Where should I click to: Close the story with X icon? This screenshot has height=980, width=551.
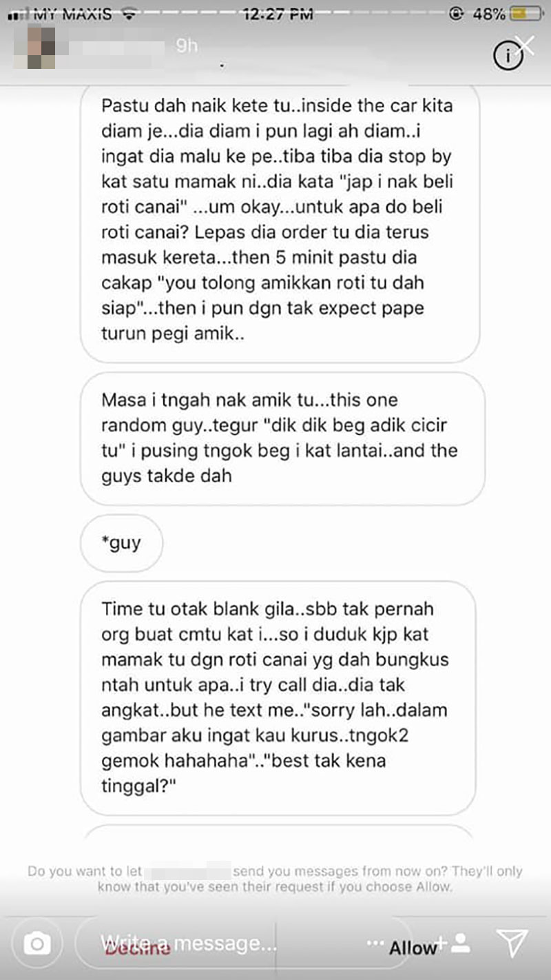click(525, 45)
